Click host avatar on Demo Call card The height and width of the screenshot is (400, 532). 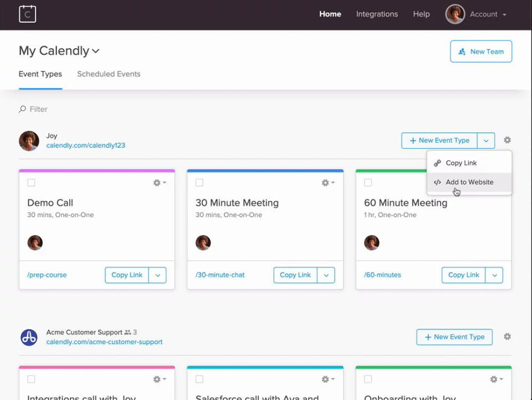(35, 242)
